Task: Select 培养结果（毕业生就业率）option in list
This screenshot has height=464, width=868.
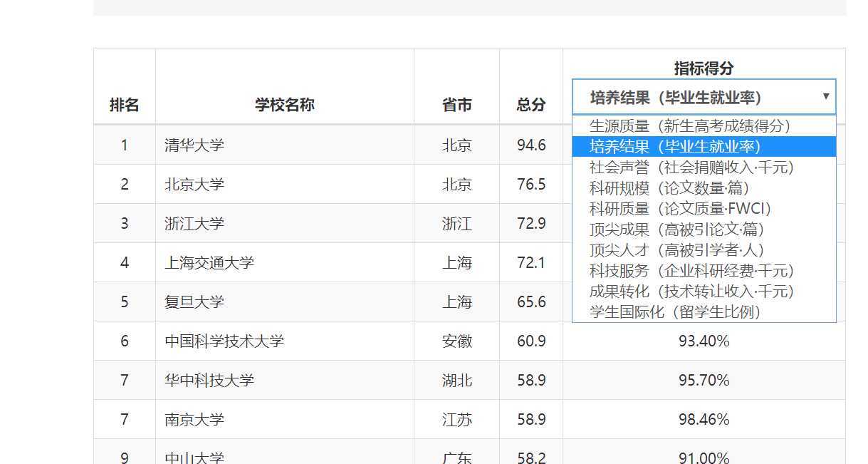Action: [704, 146]
